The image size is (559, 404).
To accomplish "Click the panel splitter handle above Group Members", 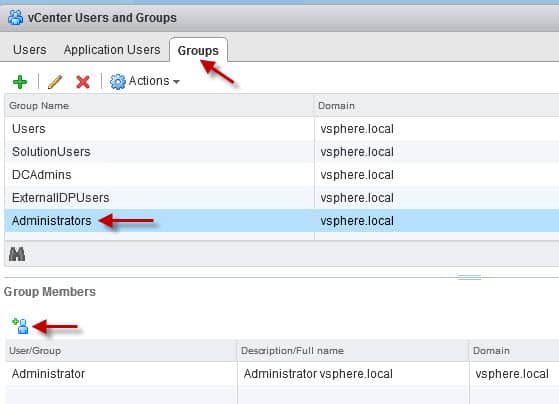I will (469, 277).
